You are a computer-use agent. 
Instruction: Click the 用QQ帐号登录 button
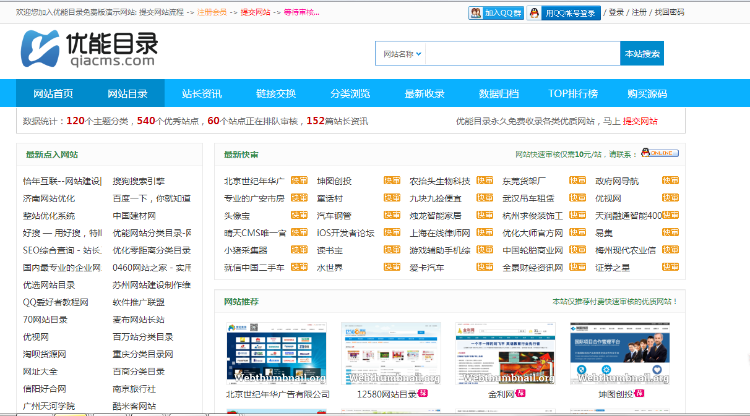pos(564,13)
